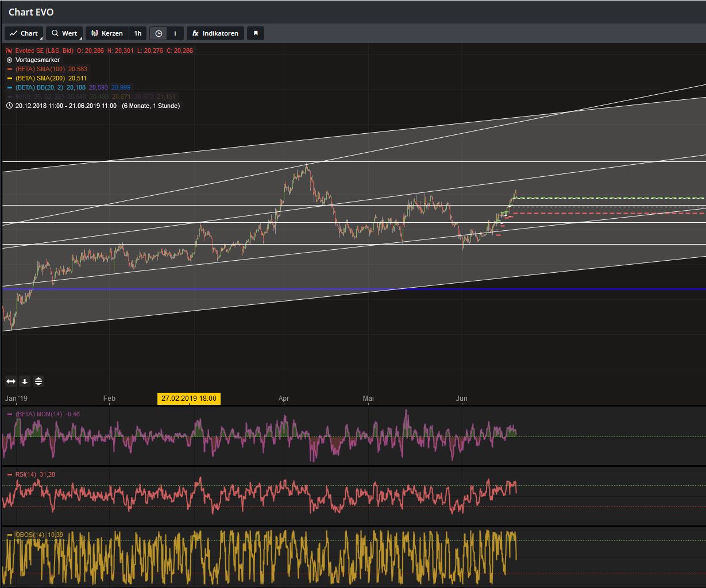This screenshot has width=706, height=588.
Task: Toggle the Vortagesmarker radio marker
Action: pos(9,60)
